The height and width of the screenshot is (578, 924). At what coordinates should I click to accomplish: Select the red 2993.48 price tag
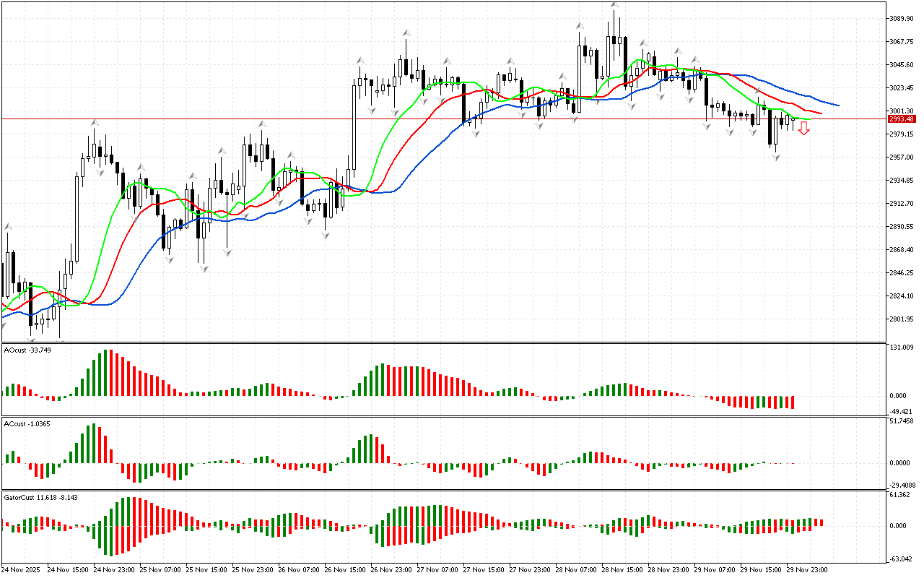[902, 119]
